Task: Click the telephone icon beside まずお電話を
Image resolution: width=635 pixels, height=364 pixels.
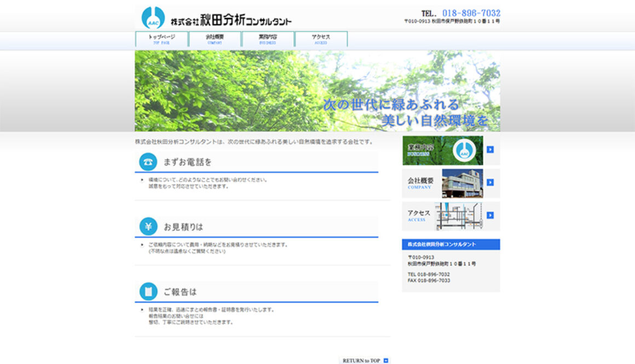Action: click(148, 162)
